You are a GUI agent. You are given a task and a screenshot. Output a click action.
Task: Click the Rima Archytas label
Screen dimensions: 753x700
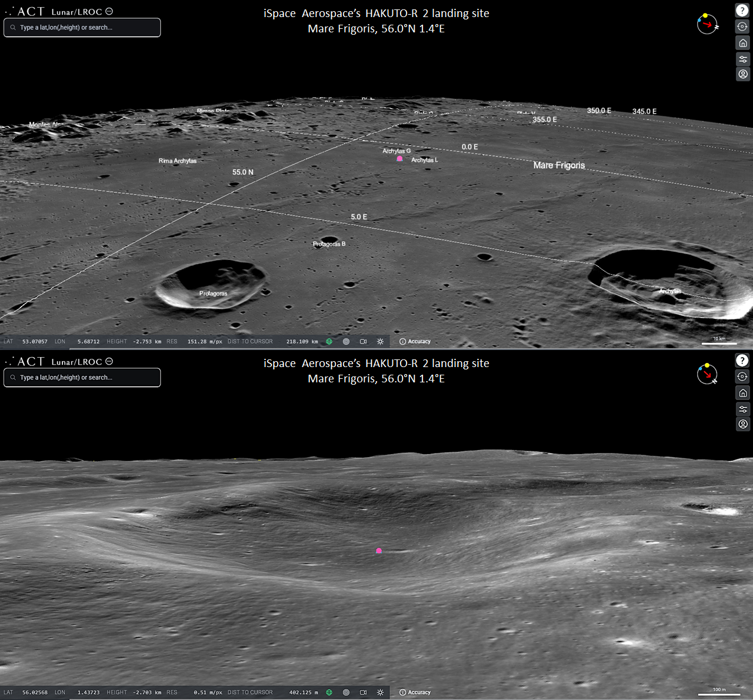pyautogui.click(x=178, y=161)
